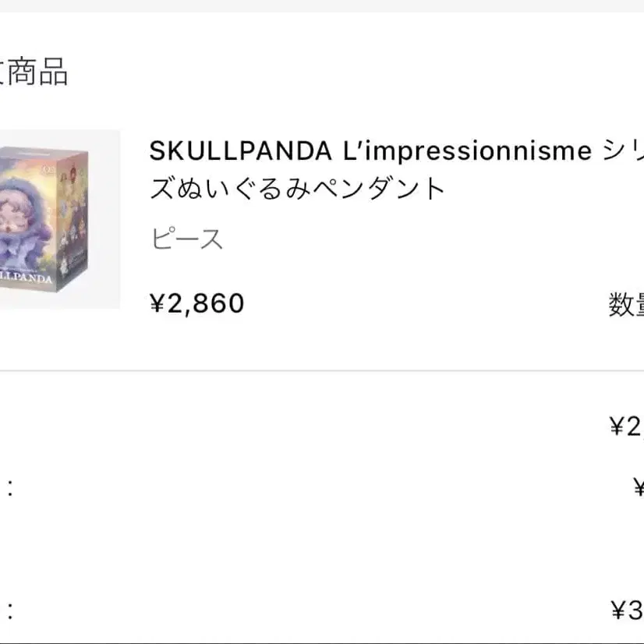Click the shipping fee amount in the middle summary row
The height and width of the screenshot is (644, 644).
(638, 489)
